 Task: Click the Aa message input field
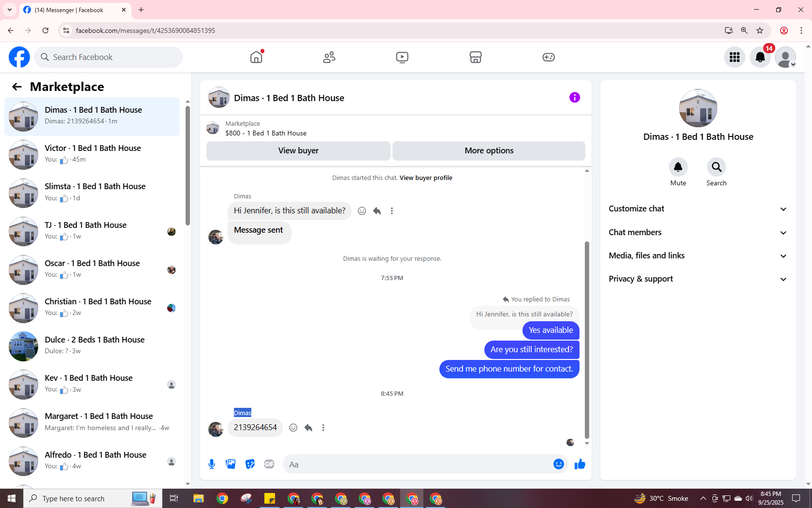coord(418,464)
